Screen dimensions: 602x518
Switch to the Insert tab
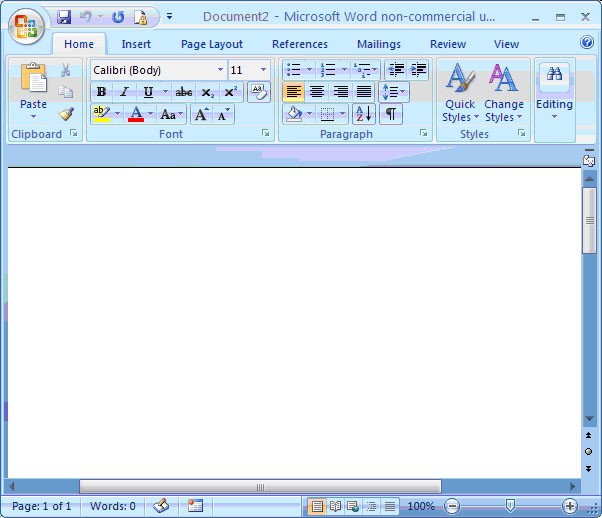(x=136, y=44)
